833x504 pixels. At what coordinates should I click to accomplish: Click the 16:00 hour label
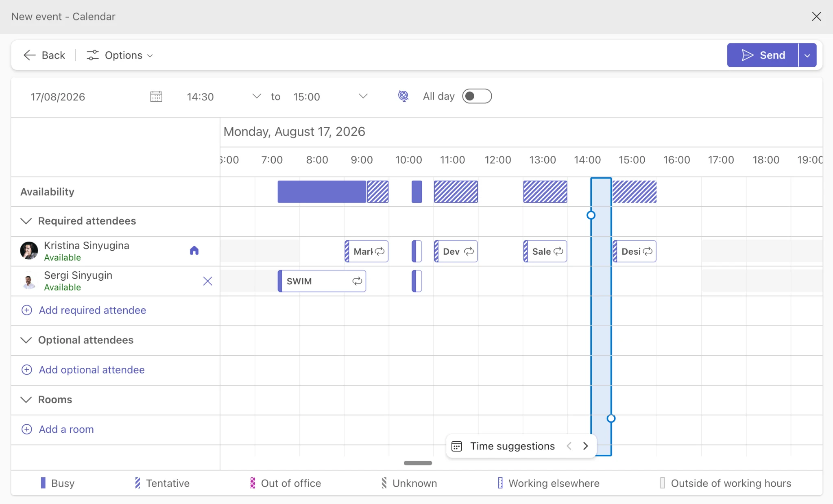[676, 160]
